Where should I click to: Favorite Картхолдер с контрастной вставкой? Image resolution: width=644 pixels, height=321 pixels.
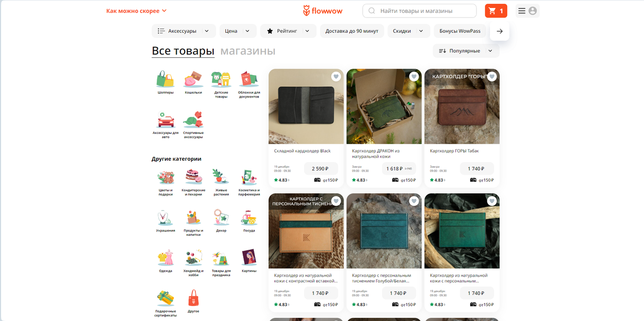(336, 201)
